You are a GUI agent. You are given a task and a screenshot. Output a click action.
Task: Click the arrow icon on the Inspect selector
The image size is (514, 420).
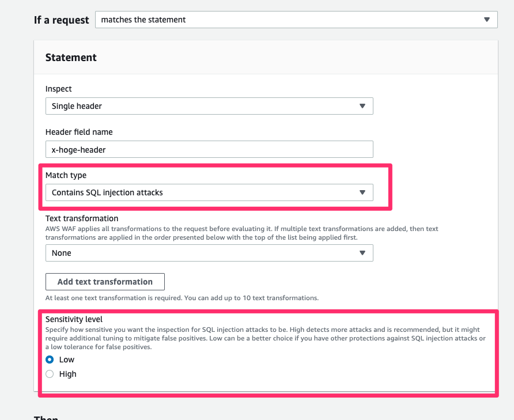coord(362,106)
